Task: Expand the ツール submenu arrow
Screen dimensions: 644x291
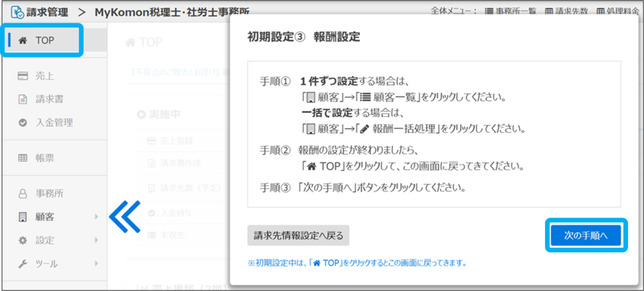Action: tap(96, 264)
